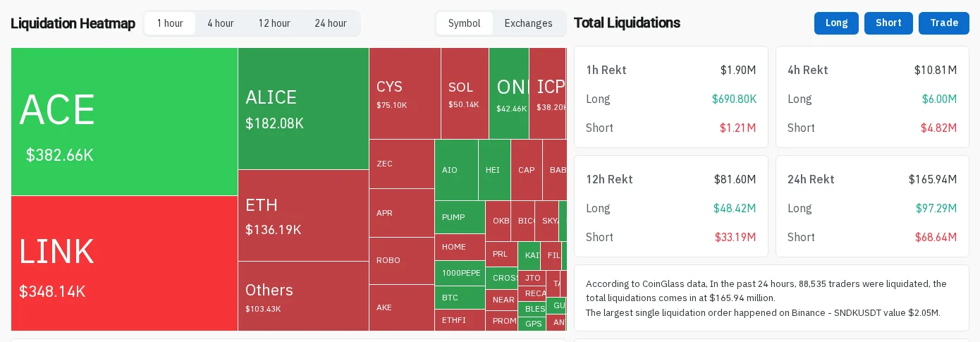Click the 24h Rekt card
Image resolution: width=980 pixels, height=342 pixels.
[872, 207]
